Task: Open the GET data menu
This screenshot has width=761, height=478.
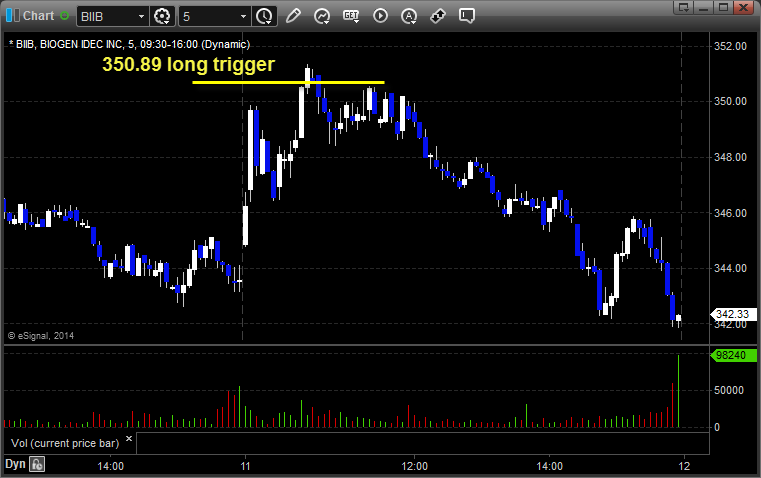Action: click(x=351, y=16)
